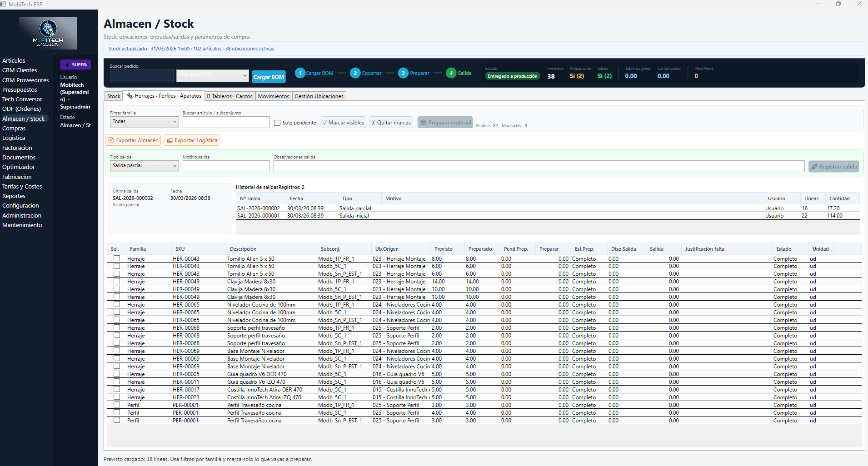Screen dimensions: 868x466
Task: Switch to the Movimientos tab
Action: tap(273, 96)
